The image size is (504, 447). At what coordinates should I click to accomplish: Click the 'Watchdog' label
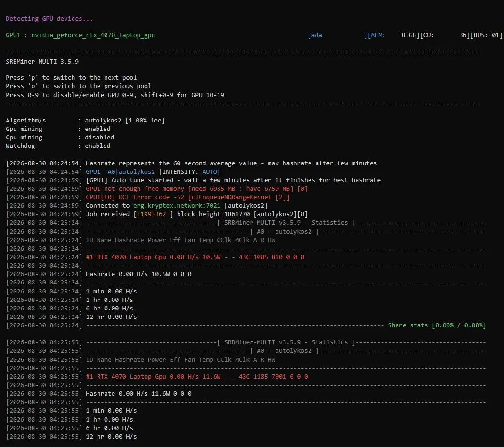20,146
